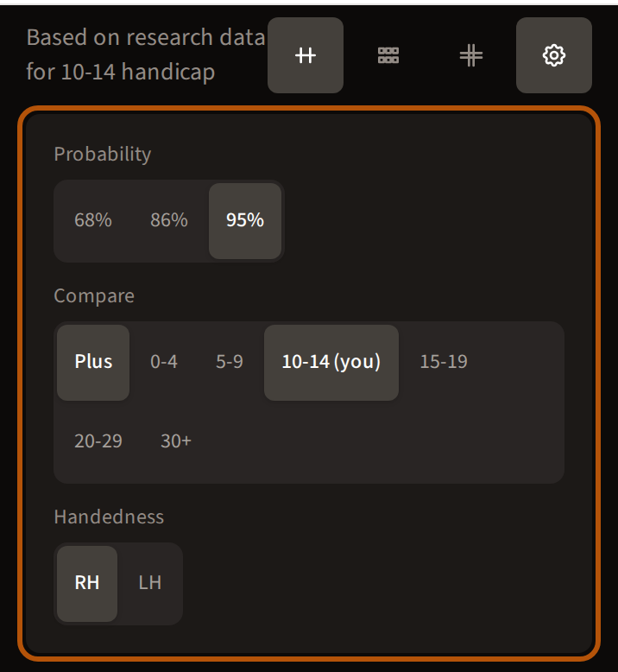Click the Probability section label
This screenshot has width=618, height=672.
pyautogui.click(x=103, y=155)
